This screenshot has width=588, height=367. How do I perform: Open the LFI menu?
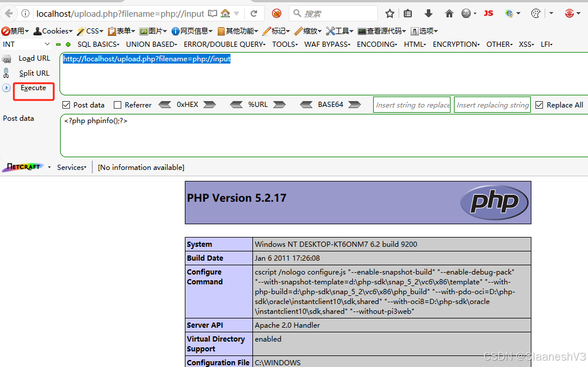[547, 45]
